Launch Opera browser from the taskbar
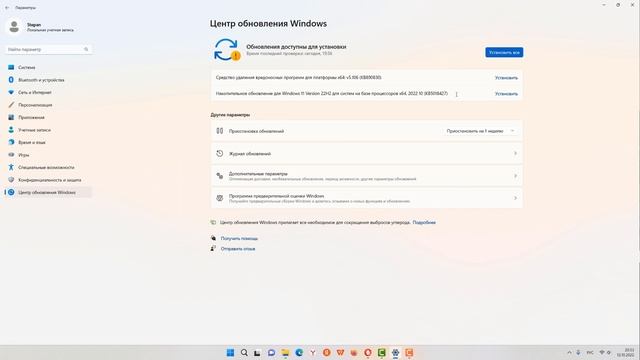This screenshot has height=360, width=640. [368, 353]
